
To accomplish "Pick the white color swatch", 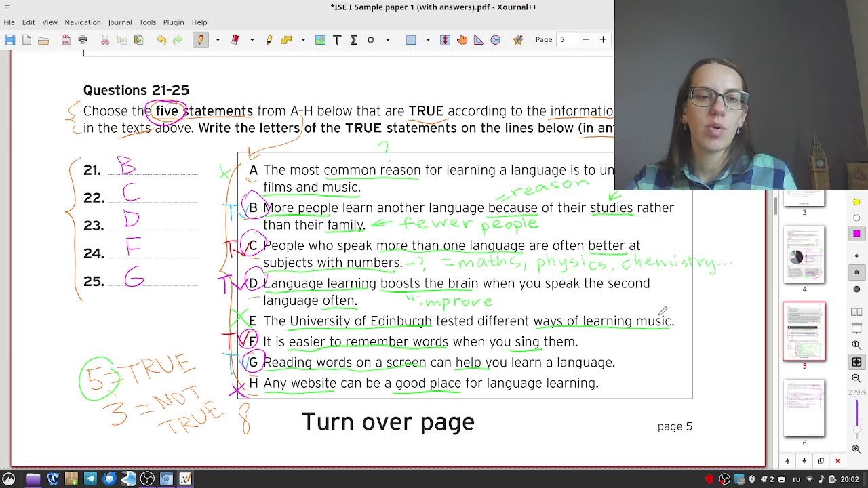I will [856, 218].
